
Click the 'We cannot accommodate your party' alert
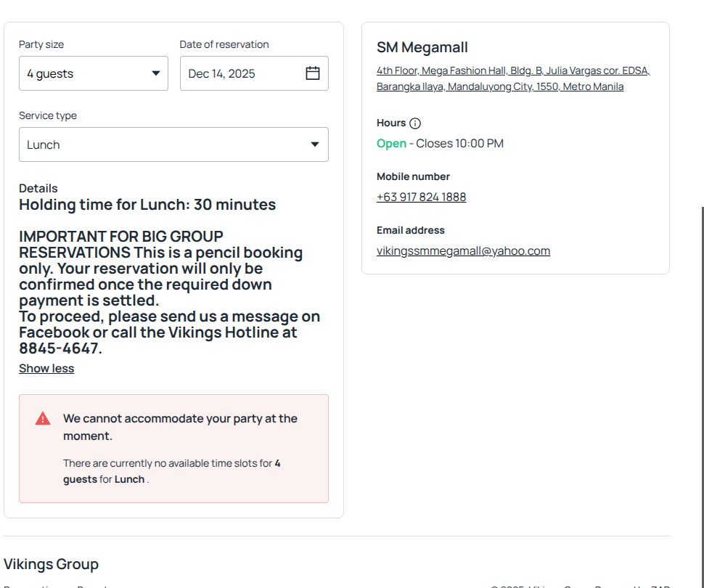pos(180,427)
